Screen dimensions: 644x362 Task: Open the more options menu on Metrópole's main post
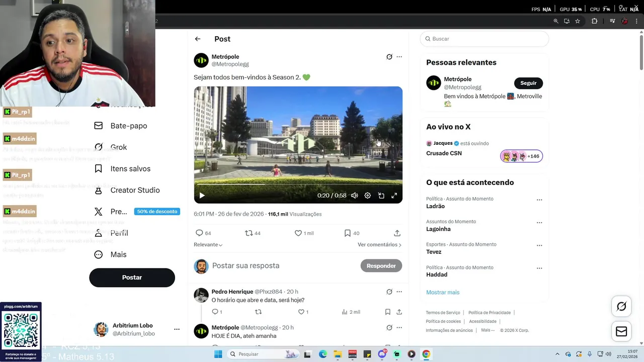(399, 57)
